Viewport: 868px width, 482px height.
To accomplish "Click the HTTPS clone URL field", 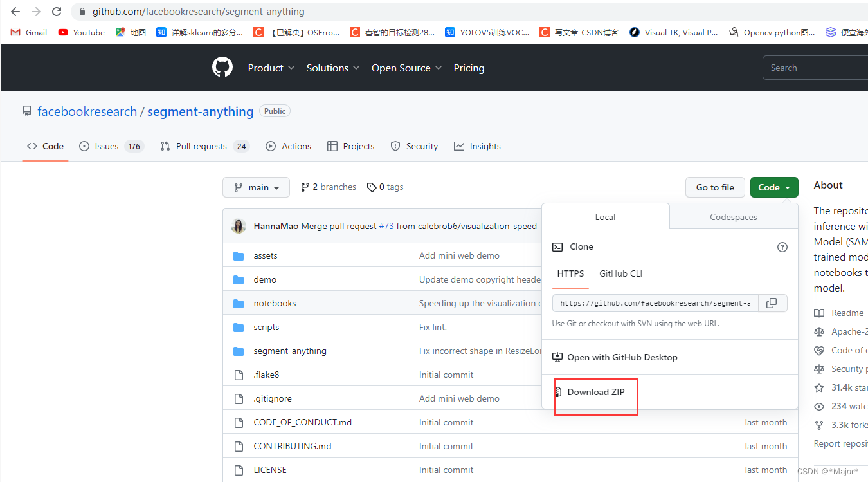I will click(x=656, y=303).
